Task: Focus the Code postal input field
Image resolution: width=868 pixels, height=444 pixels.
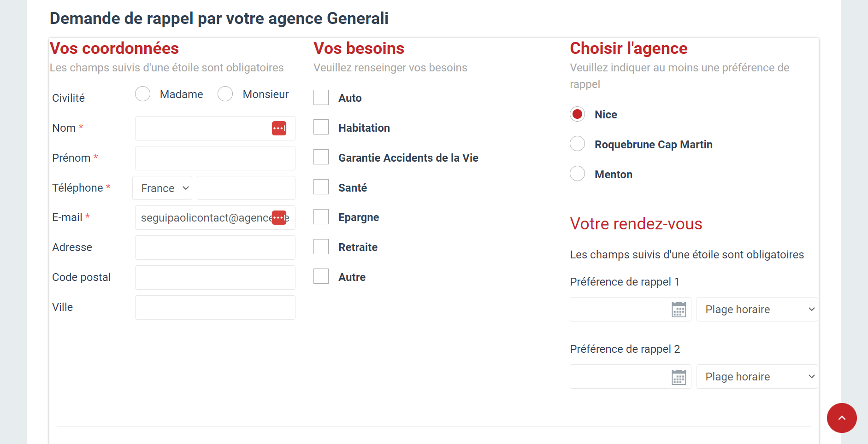Action: (x=215, y=277)
